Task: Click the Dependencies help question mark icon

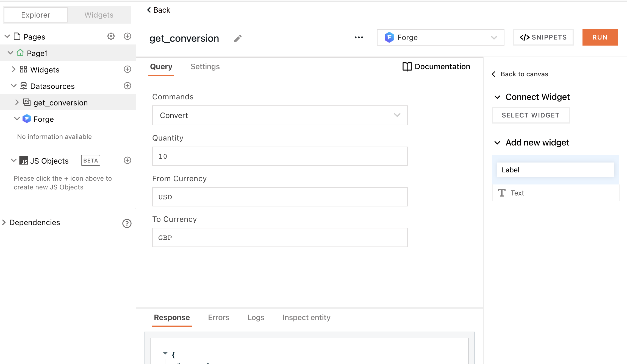Action: click(x=127, y=223)
